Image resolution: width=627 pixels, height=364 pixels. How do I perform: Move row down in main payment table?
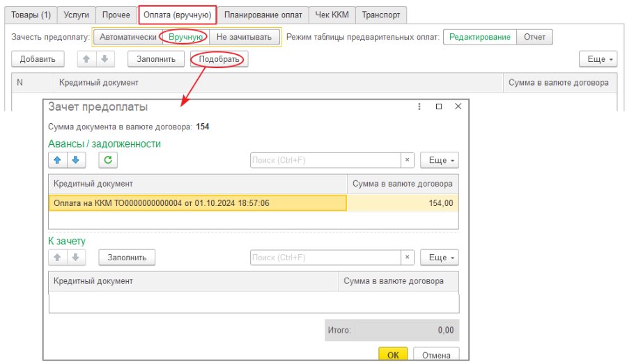(104, 59)
